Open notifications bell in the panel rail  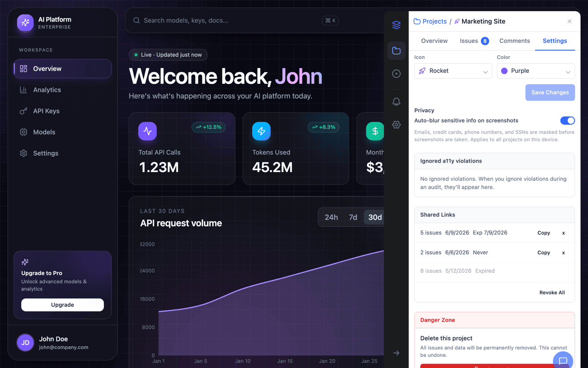[396, 102]
